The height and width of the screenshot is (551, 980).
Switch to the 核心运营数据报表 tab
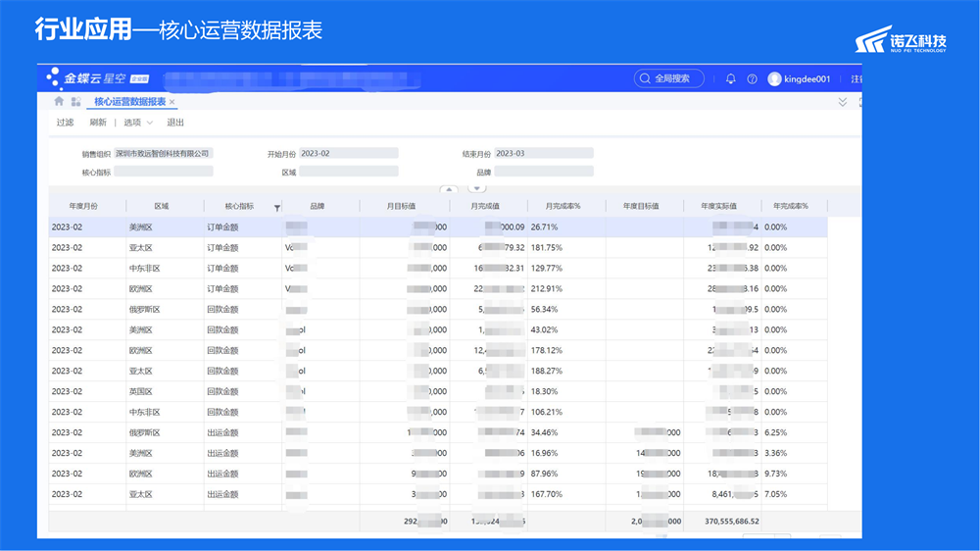click(130, 101)
